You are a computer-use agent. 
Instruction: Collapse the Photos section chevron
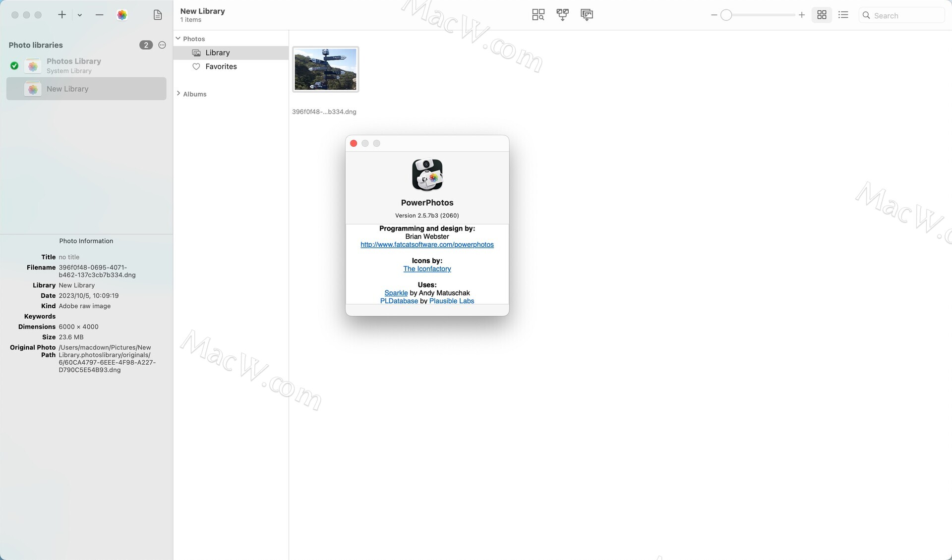(178, 39)
